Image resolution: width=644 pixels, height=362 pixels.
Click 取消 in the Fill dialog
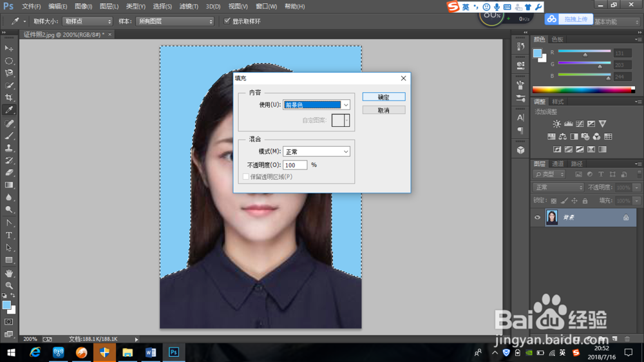[384, 110]
